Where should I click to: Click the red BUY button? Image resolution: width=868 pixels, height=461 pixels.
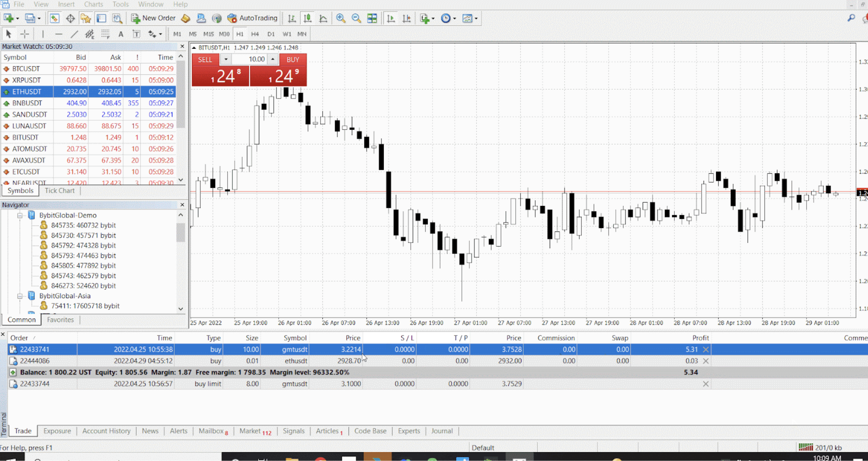[x=293, y=59]
